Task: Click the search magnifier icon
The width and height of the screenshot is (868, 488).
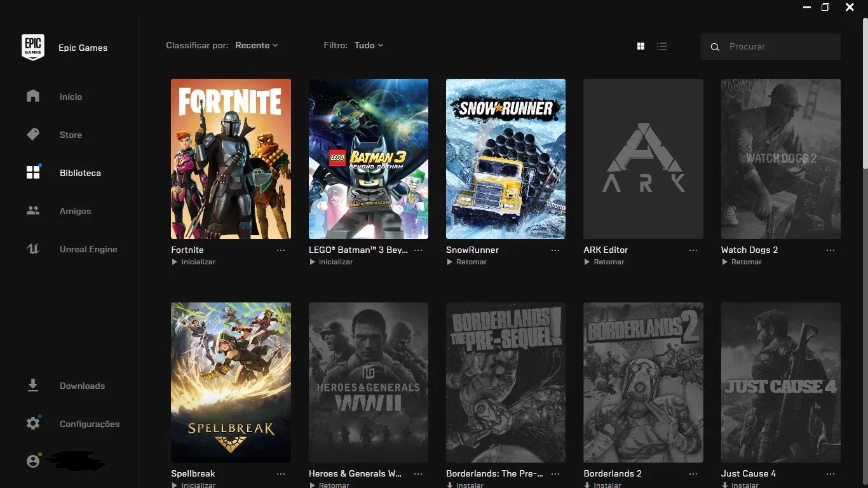Action: point(715,47)
